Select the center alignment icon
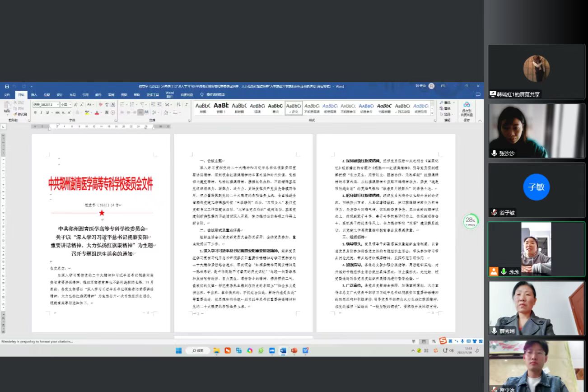 pos(128,112)
